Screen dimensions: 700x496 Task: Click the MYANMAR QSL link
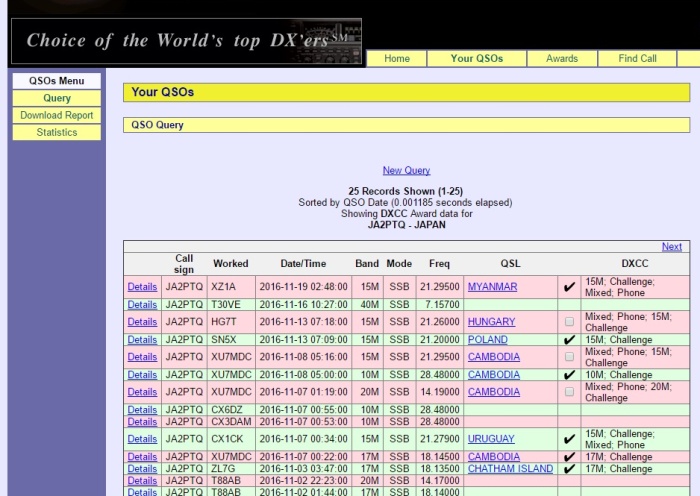492,287
